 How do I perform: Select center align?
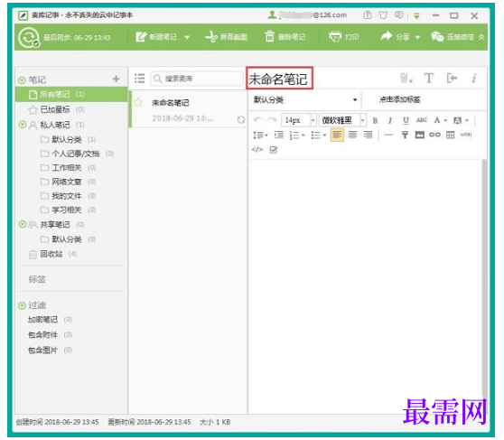click(352, 135)
